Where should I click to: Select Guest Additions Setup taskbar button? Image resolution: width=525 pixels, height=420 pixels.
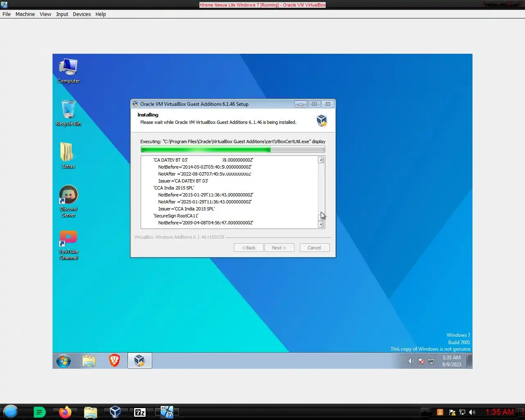coord(139,361)
